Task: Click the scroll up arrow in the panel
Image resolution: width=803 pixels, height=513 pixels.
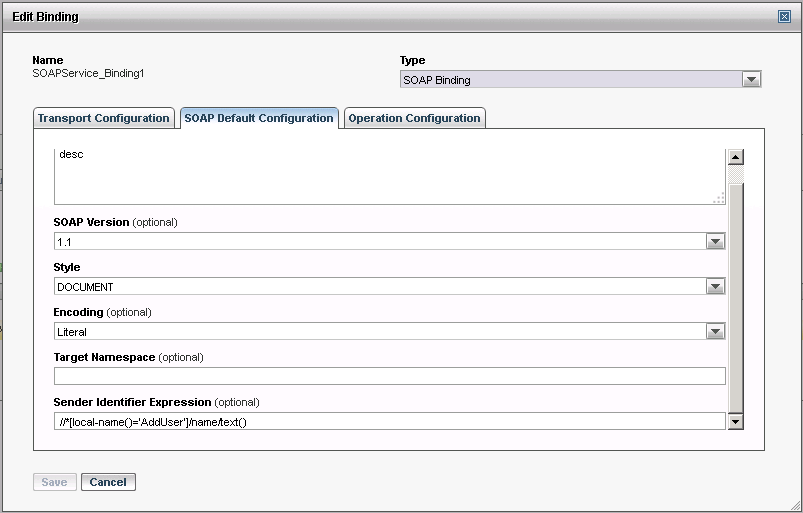Action: pyautogui.click(x=736, y=157)
